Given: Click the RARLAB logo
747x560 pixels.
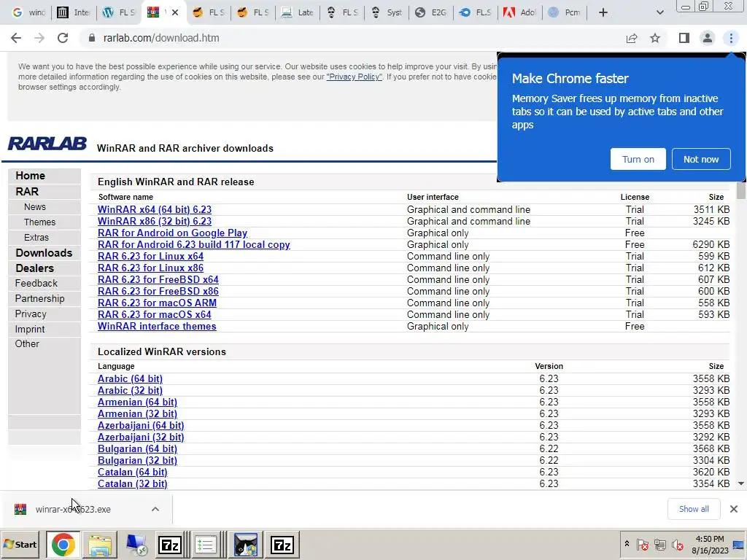Looking at the screenshot, I should pyautogui.click(x=47, y=144).
